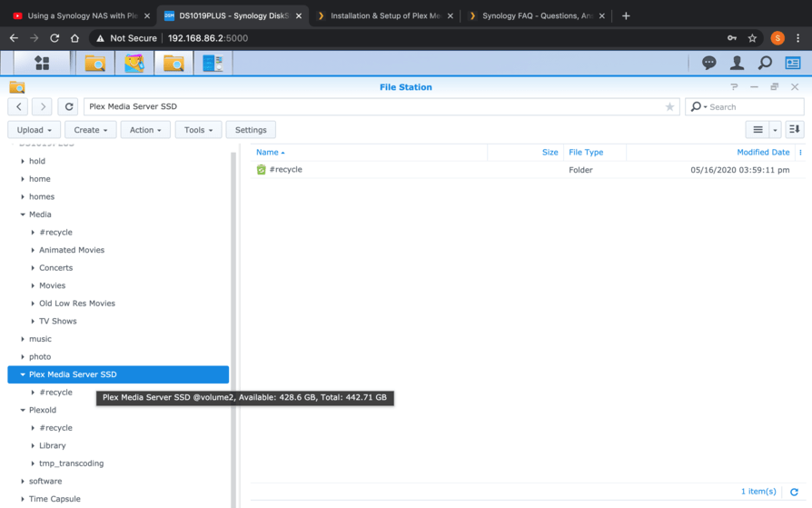The width and height of the screenshot is (812, 508).
Task: Collapse the Media folder
Action: tap(23, 214)
